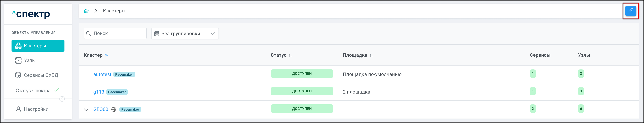Open Сервисы СУБД in the sidebar
Image resolution: width=644 pixels, height=123 pixels.
click(x=41, y=75)
